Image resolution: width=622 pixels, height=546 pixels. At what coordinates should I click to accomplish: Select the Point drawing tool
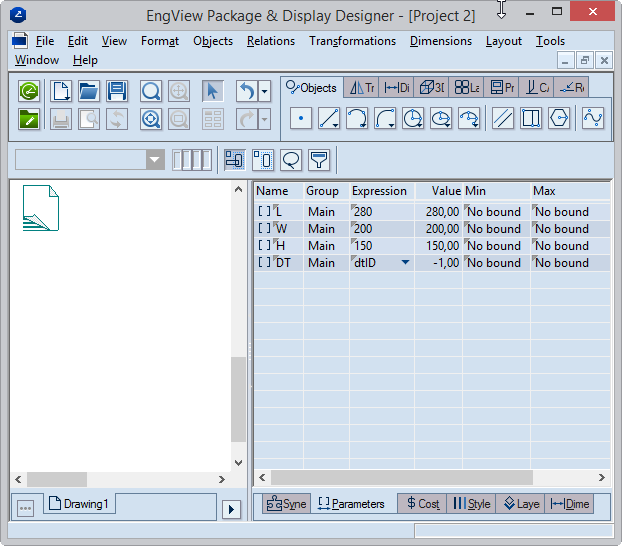(x=301, y=118)
